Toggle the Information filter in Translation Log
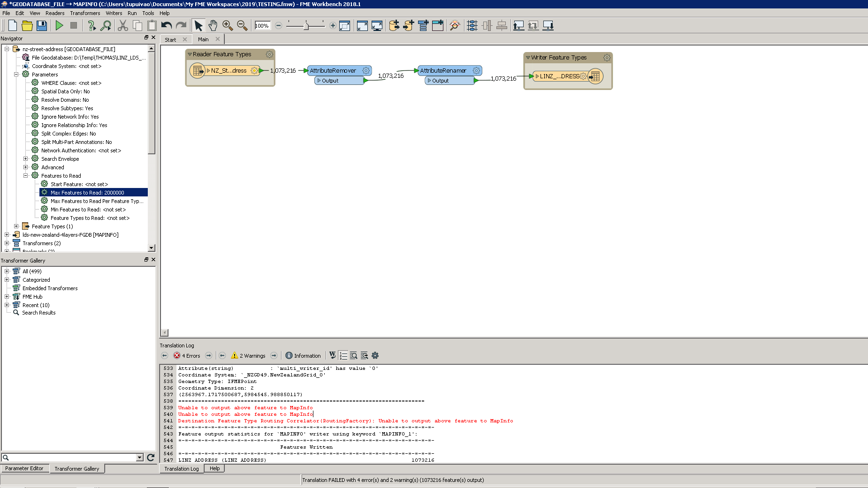The image size is (868, 488). coord(303,356)
